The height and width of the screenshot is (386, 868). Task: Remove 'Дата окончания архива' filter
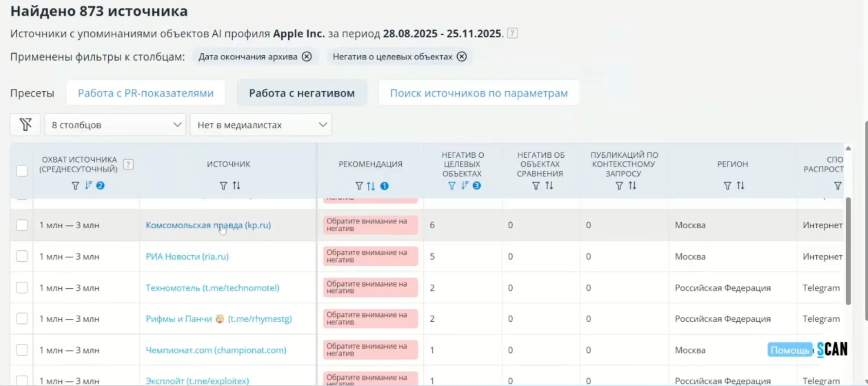(307, 57)
